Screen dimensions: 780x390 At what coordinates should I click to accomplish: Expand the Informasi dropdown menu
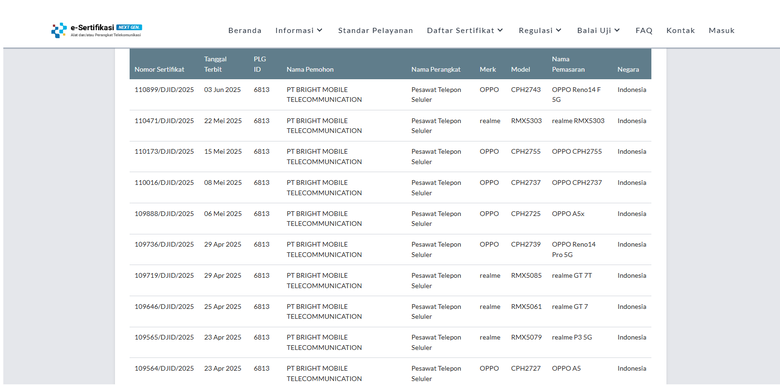pyautogui.click(x=299, y=30)
